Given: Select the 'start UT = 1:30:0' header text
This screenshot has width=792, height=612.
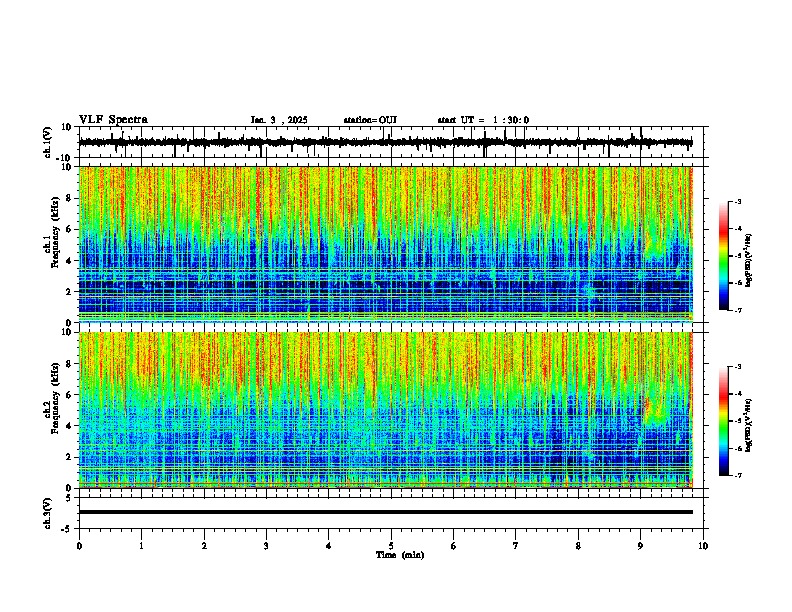Looking at the screenshot, I should point(483,120).
